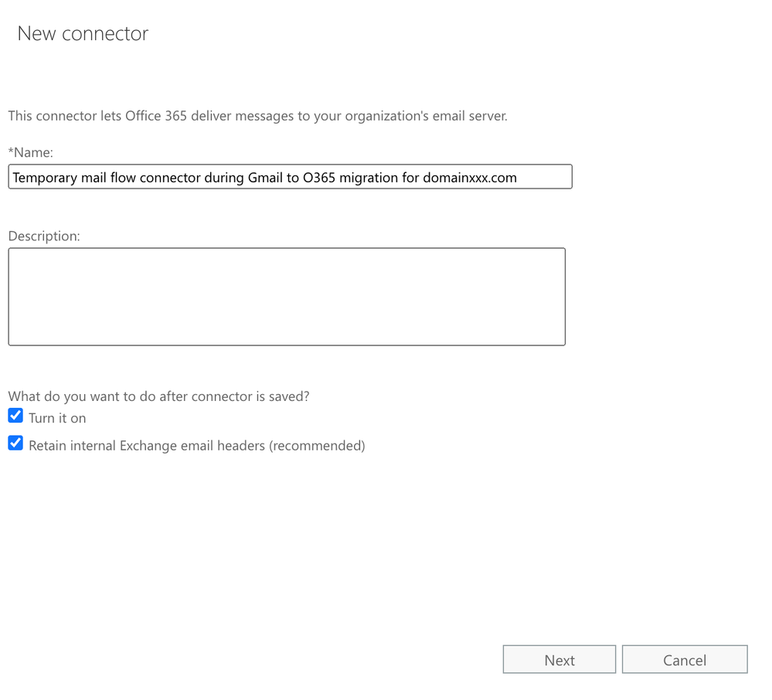Click the Description: label
The image size is (772, 700).
(x=44, y=236)
